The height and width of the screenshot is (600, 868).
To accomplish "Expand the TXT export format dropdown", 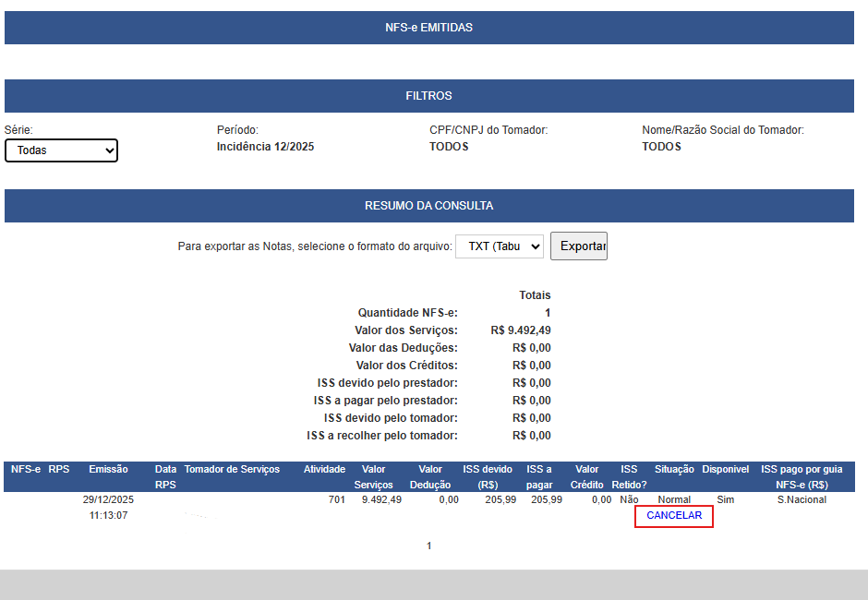I will pyautogui.click(x=499, y=246).
